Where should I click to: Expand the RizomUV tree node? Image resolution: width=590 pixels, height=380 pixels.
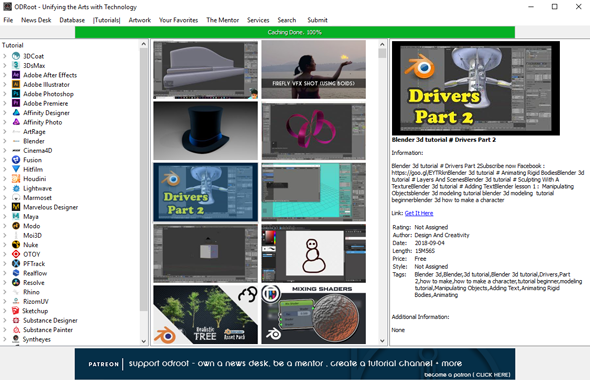(x=5, y=301)
